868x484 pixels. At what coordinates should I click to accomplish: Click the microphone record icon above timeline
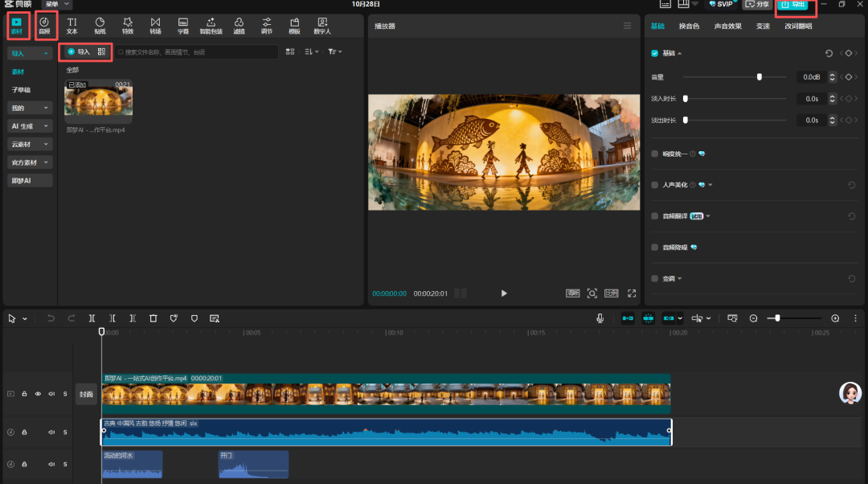click(600, 318)
